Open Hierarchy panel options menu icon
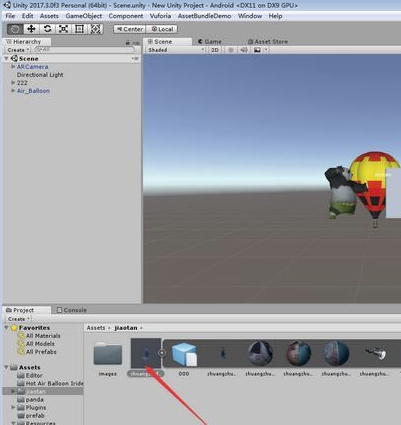The height and width of the screenshot is (425, 401). 136,43
